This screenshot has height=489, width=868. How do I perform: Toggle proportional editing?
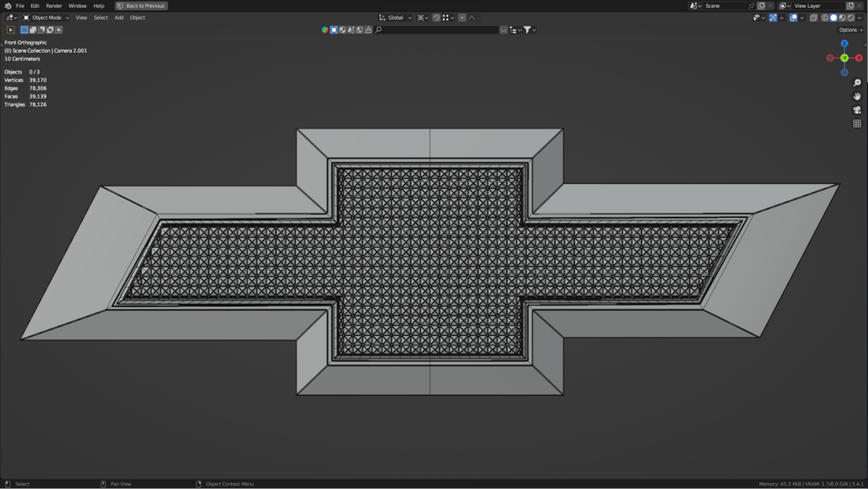462,18
